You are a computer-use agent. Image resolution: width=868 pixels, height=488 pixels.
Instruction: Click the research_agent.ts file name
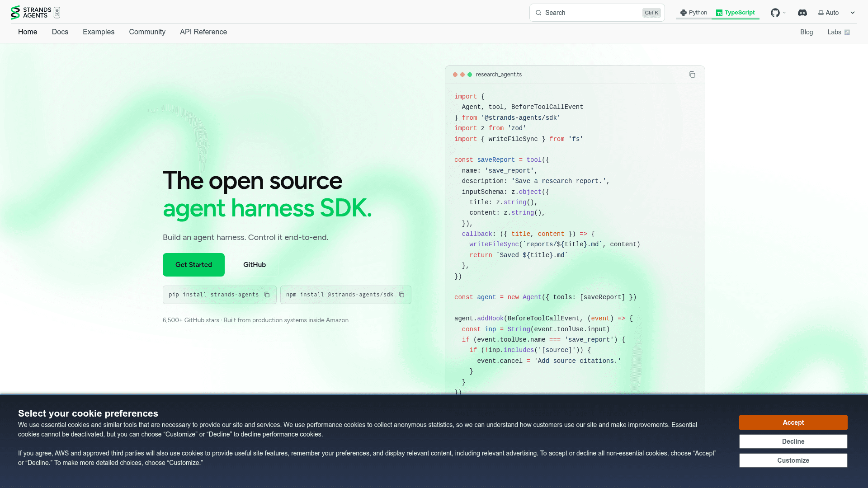[x=499, y=75]
